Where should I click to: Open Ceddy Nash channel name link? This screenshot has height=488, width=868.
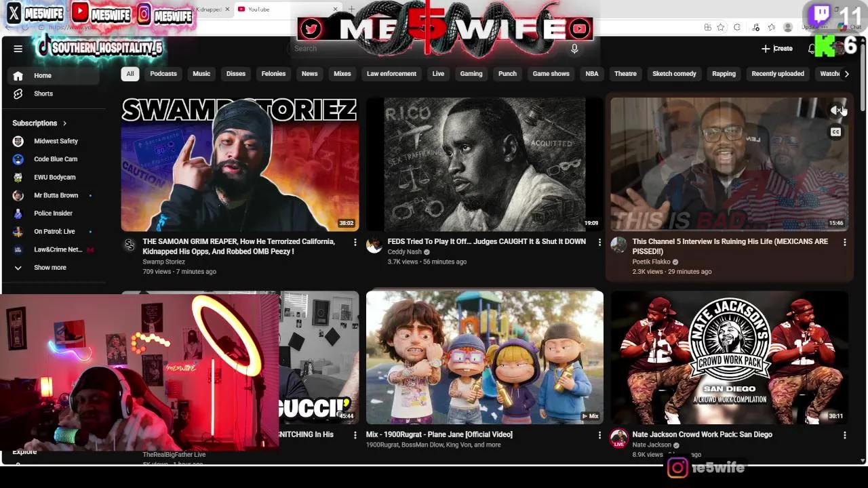pos(404,252)
